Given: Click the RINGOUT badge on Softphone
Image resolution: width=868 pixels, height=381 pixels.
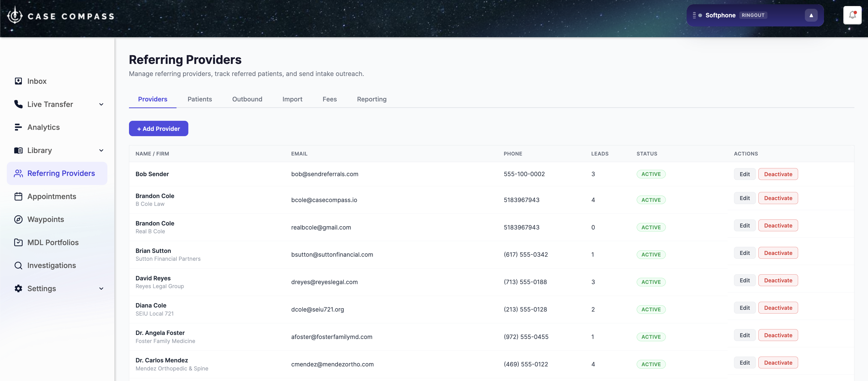Looking at the screenshot, I should point(753,15).
